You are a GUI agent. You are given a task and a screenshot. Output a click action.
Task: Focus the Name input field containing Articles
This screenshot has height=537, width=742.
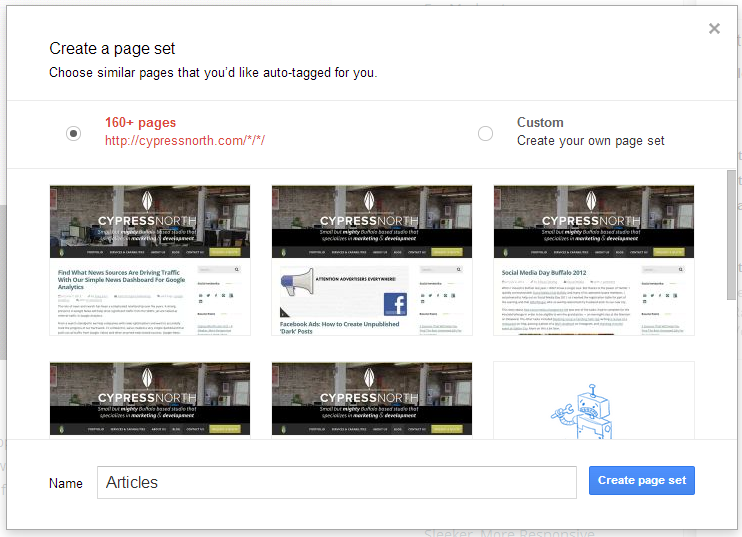[337, 483]
